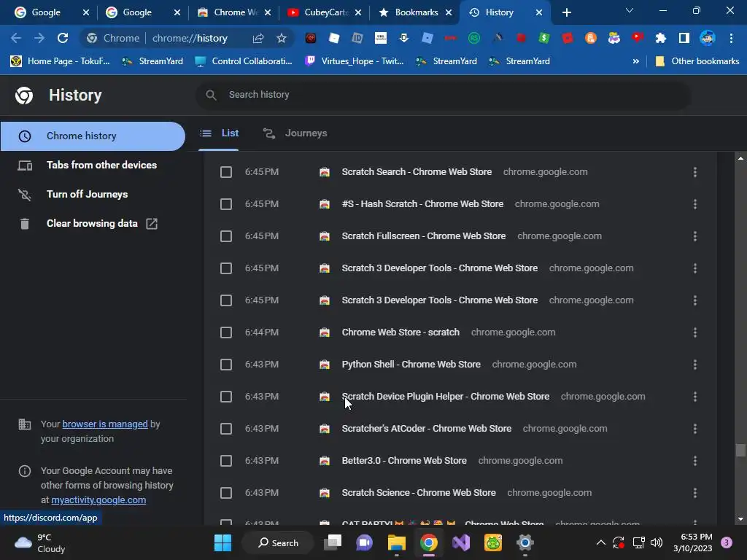Screen dimensions: 747x560
Task: Check the #S - Hash Scratch entry
Action: point(226,204)
